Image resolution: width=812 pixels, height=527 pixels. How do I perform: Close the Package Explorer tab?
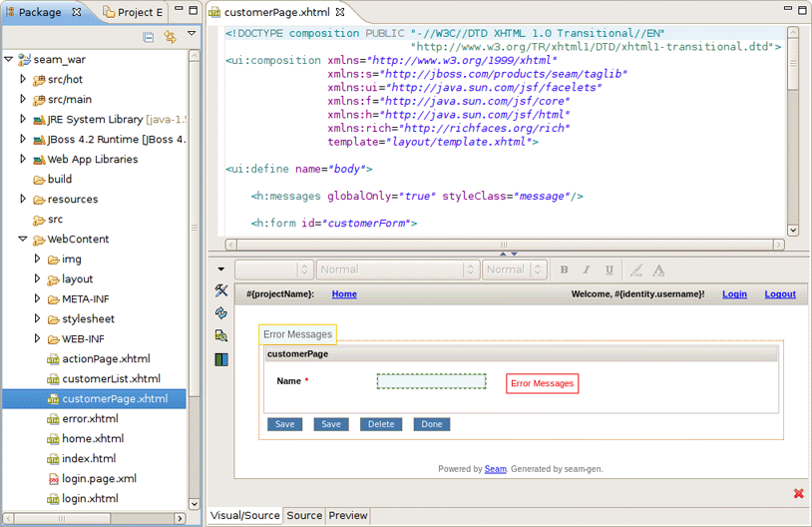[77, 12]
